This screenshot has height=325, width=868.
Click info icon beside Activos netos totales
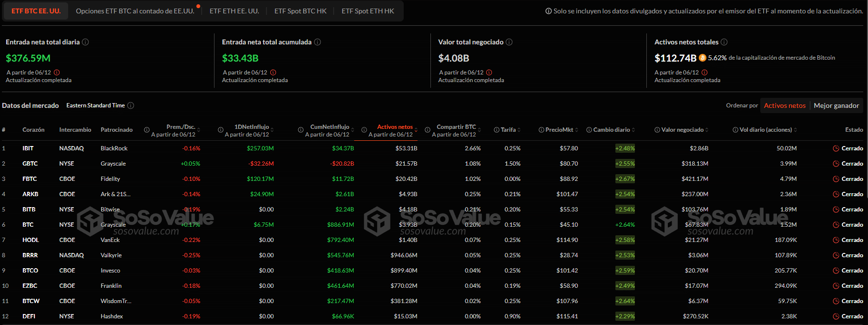click(724, 42)
